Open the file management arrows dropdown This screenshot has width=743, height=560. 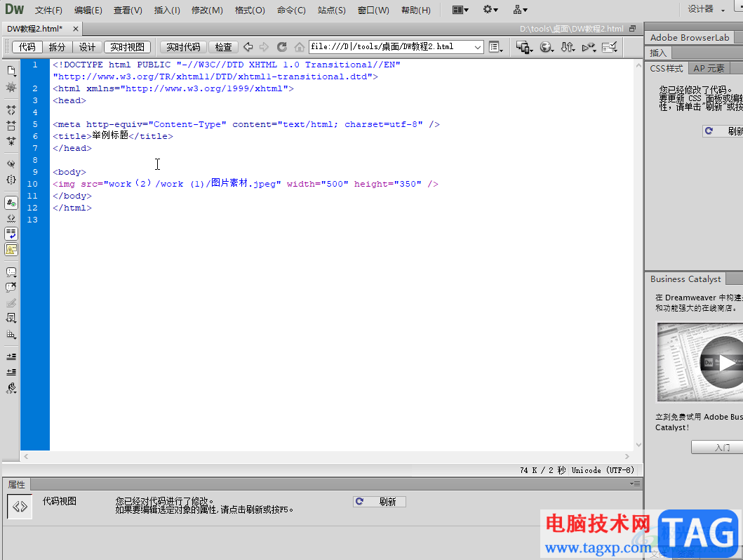(x=568, y=47)
